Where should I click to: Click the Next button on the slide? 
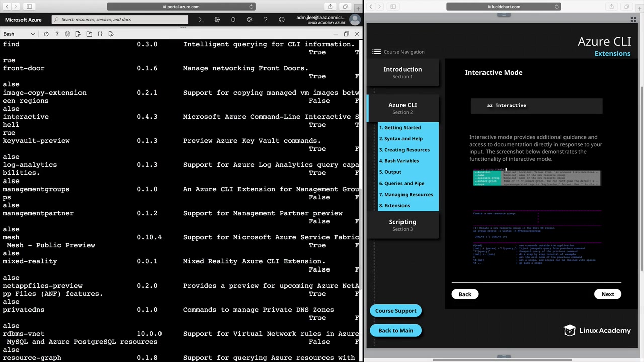(608, 294)
